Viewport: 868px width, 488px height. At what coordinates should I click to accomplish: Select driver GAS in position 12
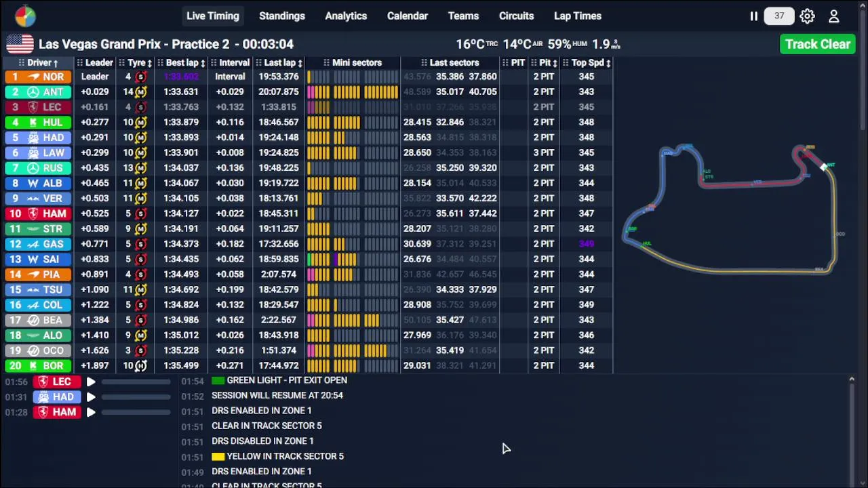(39, 244)
